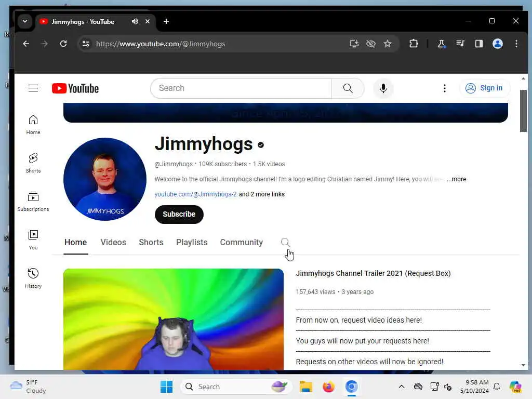Show hidden tray icons chevron
532x399 pixels.
pos(402,387)
